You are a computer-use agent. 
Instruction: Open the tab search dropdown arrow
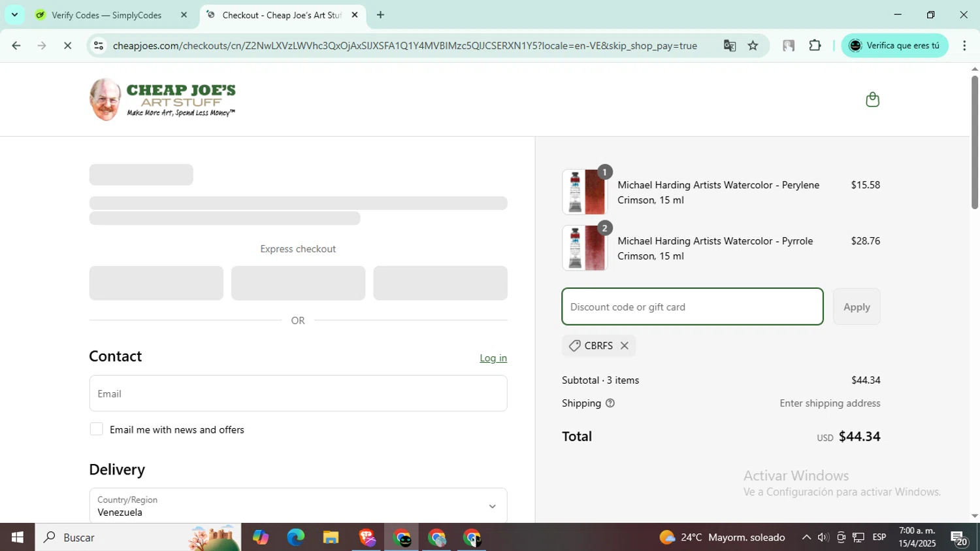click(x=14, y=14)
